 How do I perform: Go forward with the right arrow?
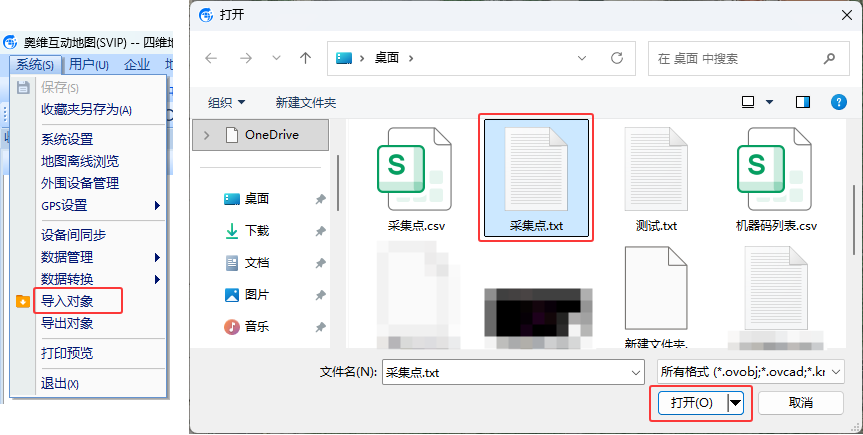pos(245,58)
